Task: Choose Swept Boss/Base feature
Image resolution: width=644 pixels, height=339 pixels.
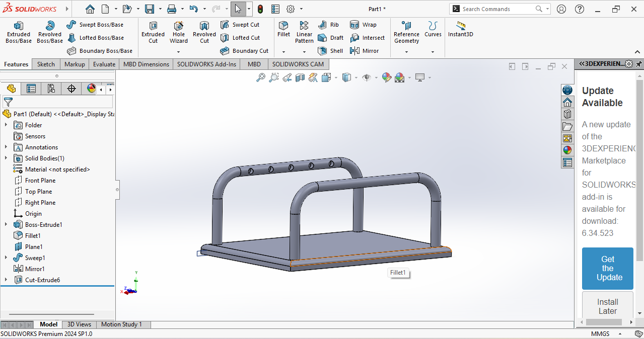Action: coord(95,25)
